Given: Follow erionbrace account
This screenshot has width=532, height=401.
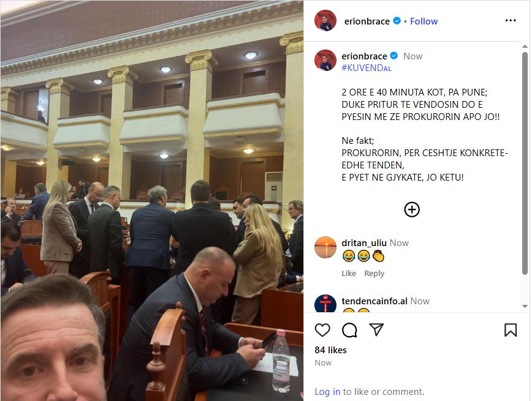Looking at the screenshot, I should [424, 21].
